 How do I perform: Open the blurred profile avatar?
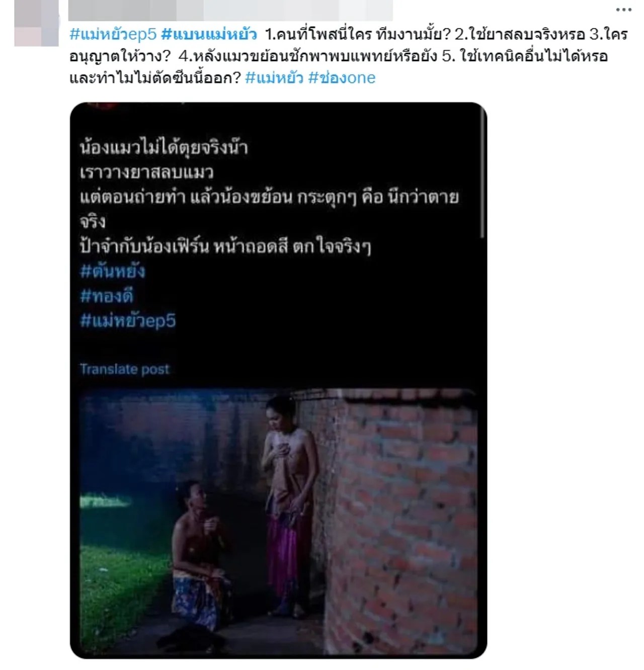pos(36,23)
